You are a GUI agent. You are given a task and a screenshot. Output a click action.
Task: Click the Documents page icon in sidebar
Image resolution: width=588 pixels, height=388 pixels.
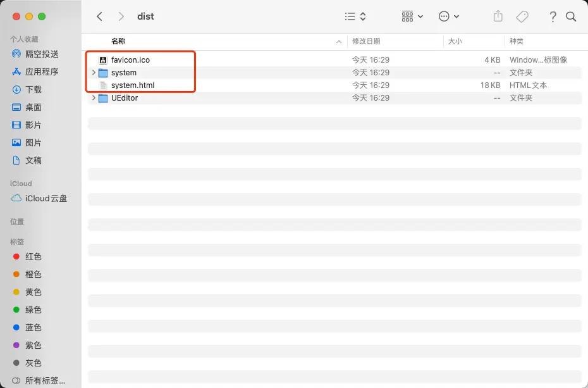click(16, 161)
